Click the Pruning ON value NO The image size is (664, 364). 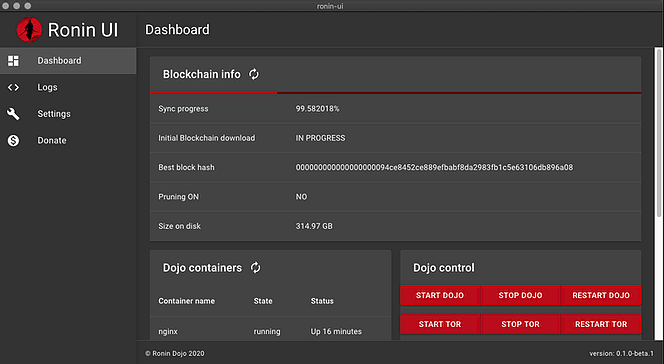click(301, 197)
